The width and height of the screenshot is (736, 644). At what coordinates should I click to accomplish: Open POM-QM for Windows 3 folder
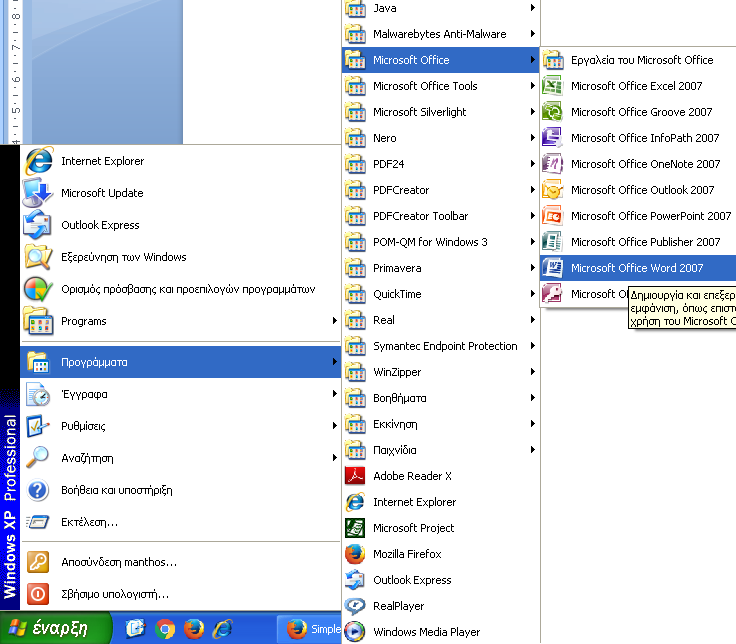point(441,242)
